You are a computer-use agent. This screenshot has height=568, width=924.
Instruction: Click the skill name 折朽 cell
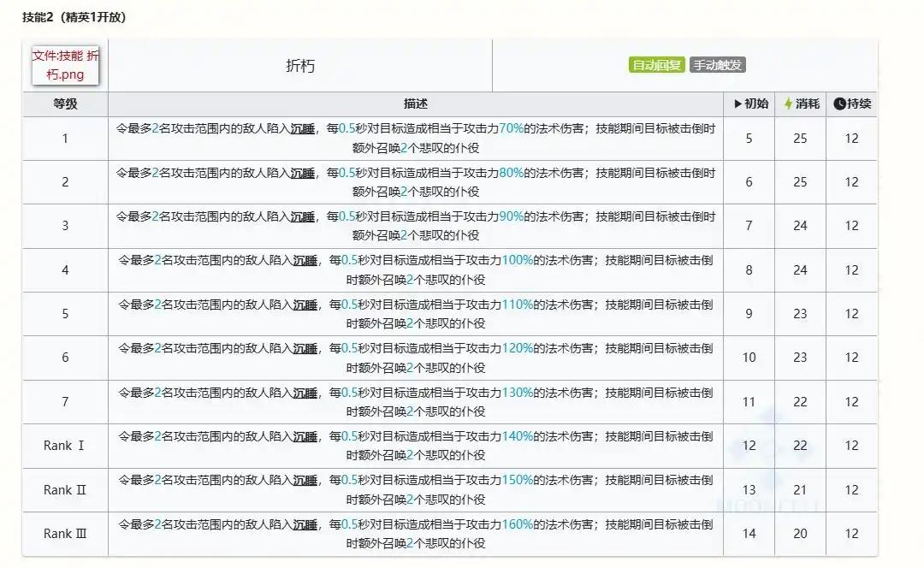[x=300, y=66]
